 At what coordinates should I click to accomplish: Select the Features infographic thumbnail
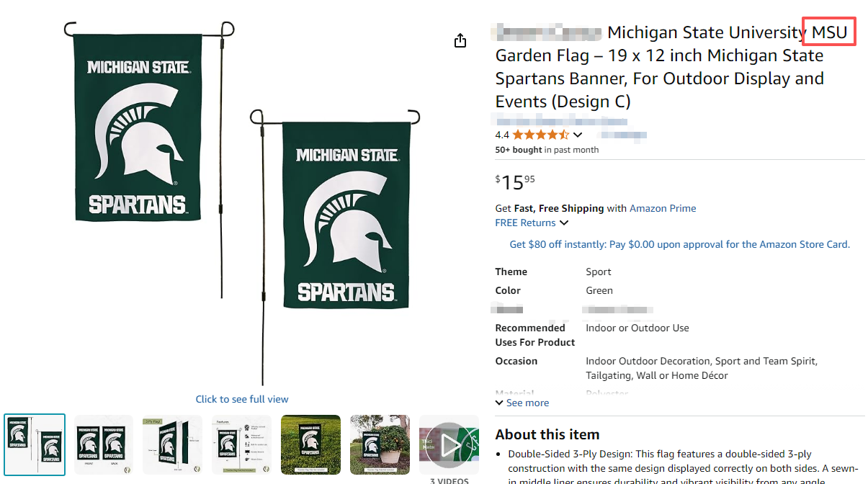[x=241, y=444]
